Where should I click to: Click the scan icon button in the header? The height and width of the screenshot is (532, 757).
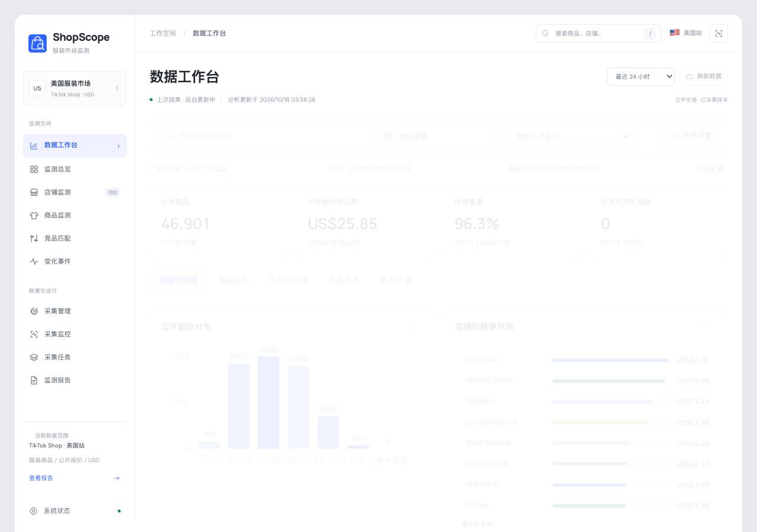click(719, 33)
